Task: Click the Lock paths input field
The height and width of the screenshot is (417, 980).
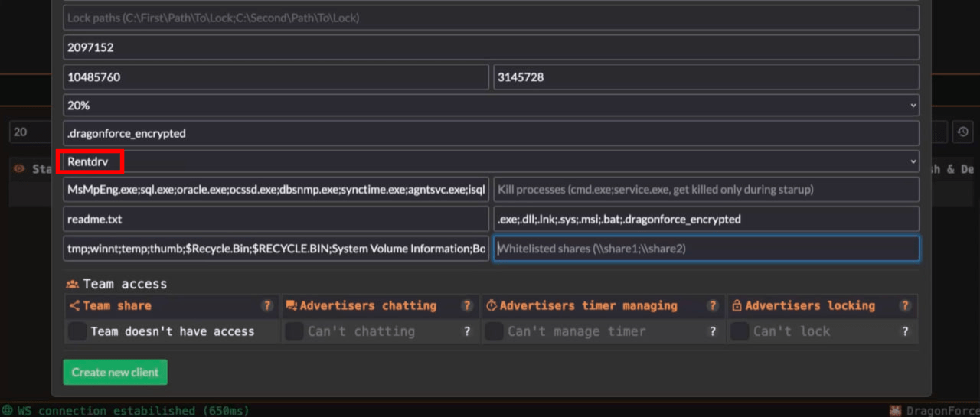Action: (491, 18)
